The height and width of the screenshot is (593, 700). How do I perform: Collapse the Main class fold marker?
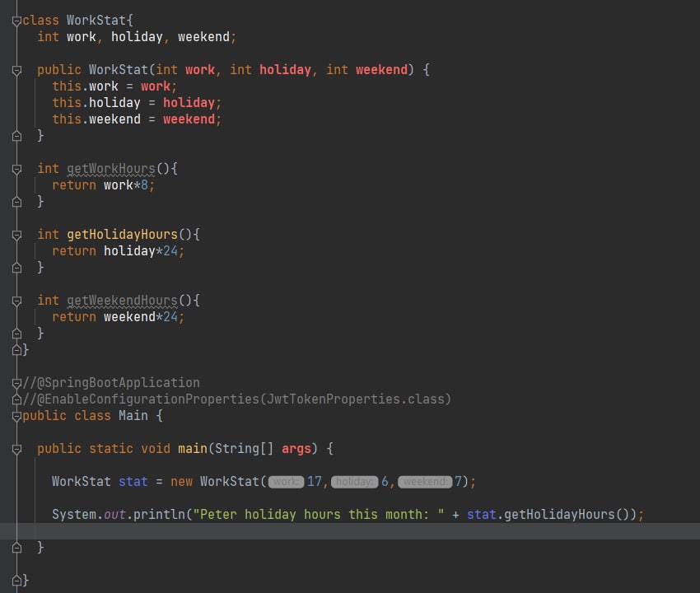pyautogui.click(x=16, y=416)
